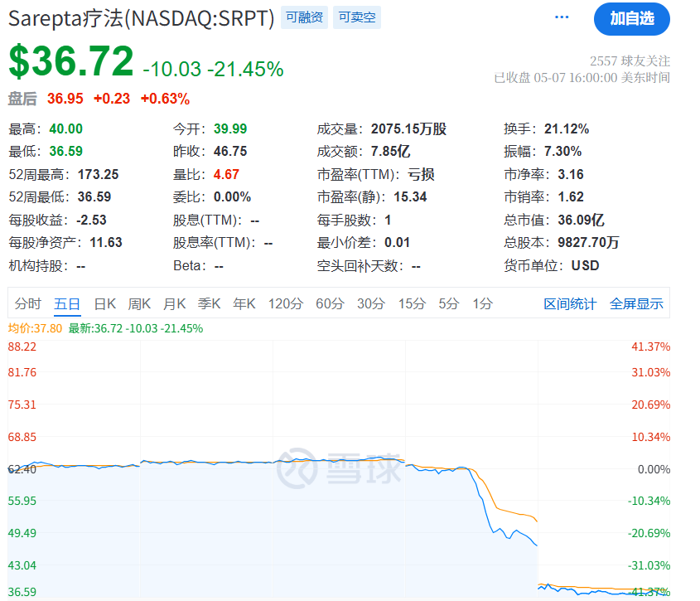
Task: Switch to the 1分 interval tab
Action: coord(483,304)
